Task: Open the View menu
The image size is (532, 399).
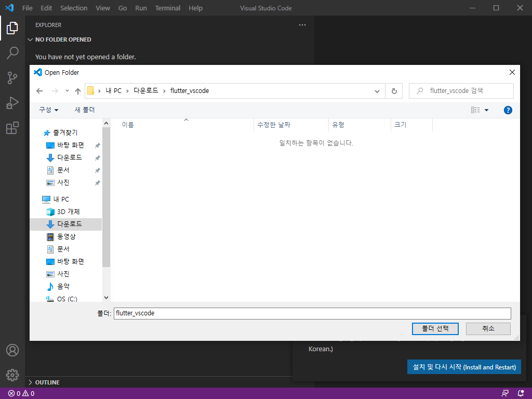Action: pyautogui.click(x=103, y=8)
